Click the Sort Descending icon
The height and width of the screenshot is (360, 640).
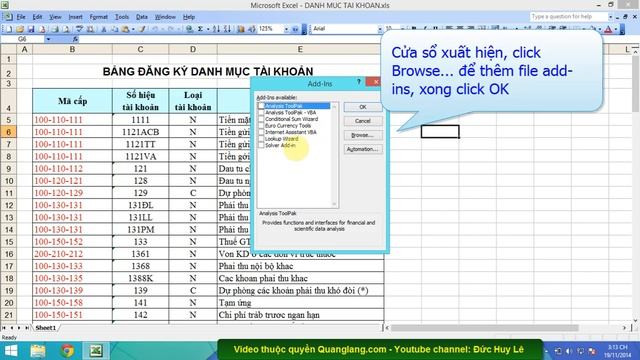coord(227,29)
